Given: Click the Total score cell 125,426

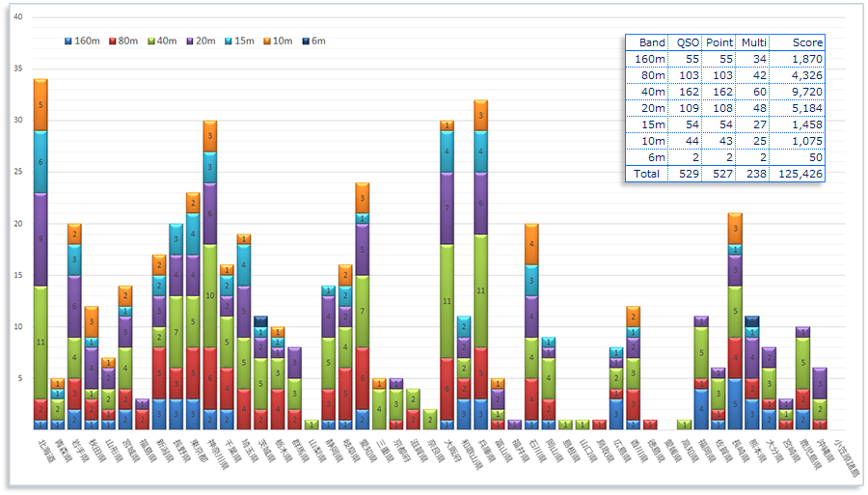Looking at the screenshot, I should pyautogui.click(x=799, y=174).
